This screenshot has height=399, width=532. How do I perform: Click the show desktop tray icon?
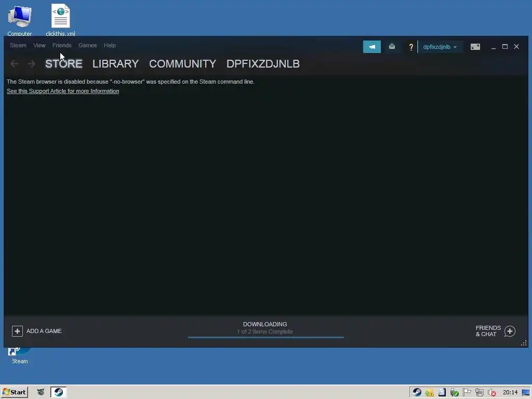click(526, 393)
